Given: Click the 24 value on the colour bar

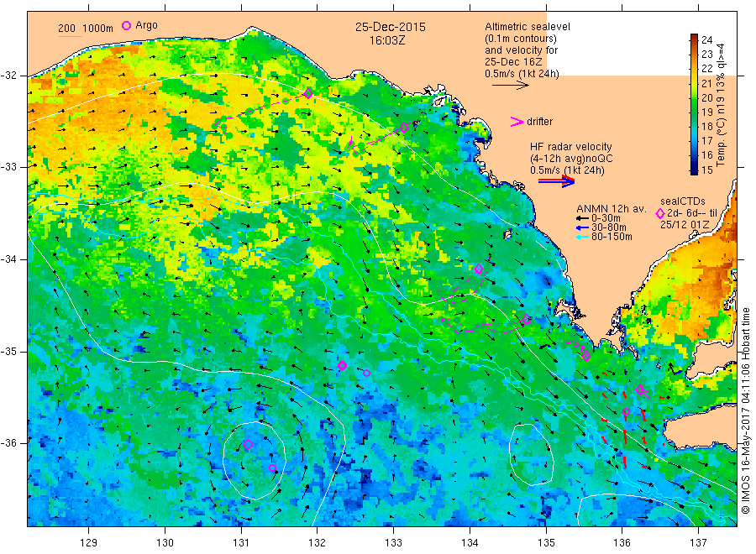Looking at the screenshot, I should coord(706,40).
